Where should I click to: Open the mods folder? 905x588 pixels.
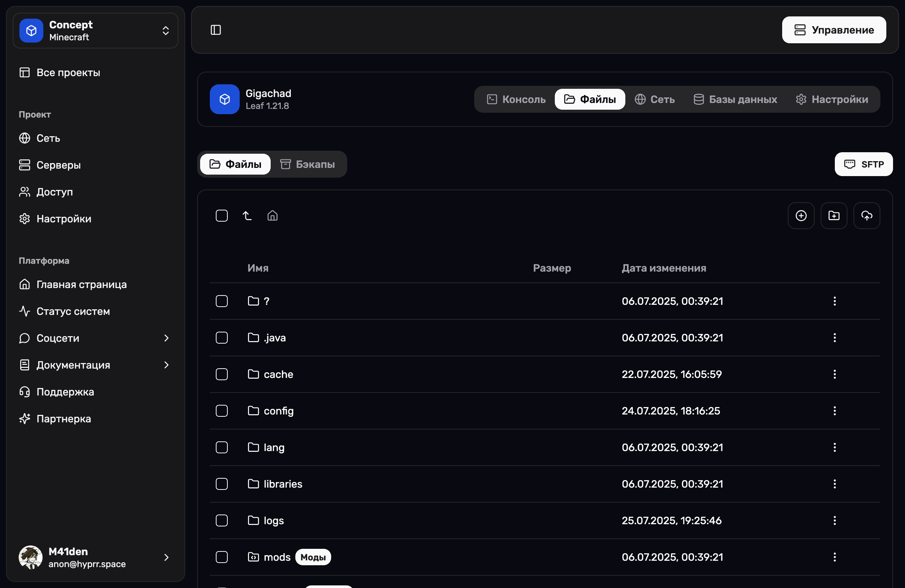coord(277,557)
